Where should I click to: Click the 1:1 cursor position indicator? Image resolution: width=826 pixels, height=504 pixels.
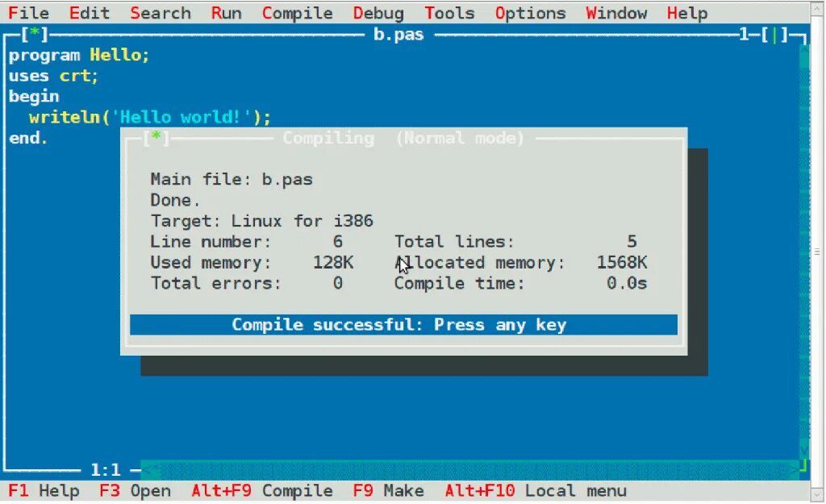[x=106, y=469]
